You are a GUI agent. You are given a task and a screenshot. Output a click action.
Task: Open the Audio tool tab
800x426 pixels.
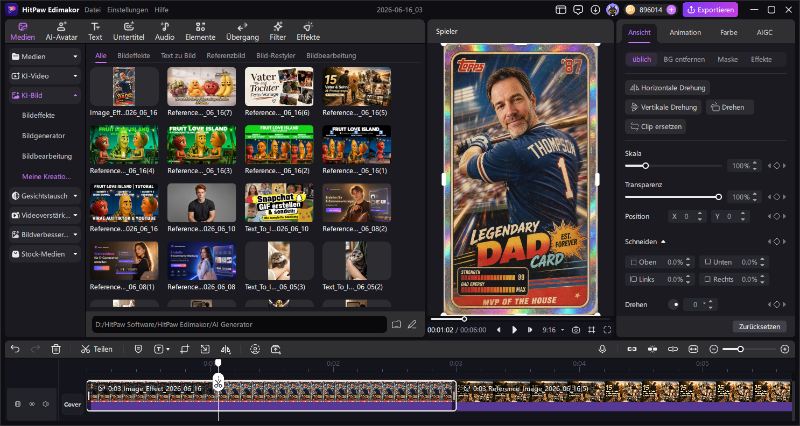point(164,31)
